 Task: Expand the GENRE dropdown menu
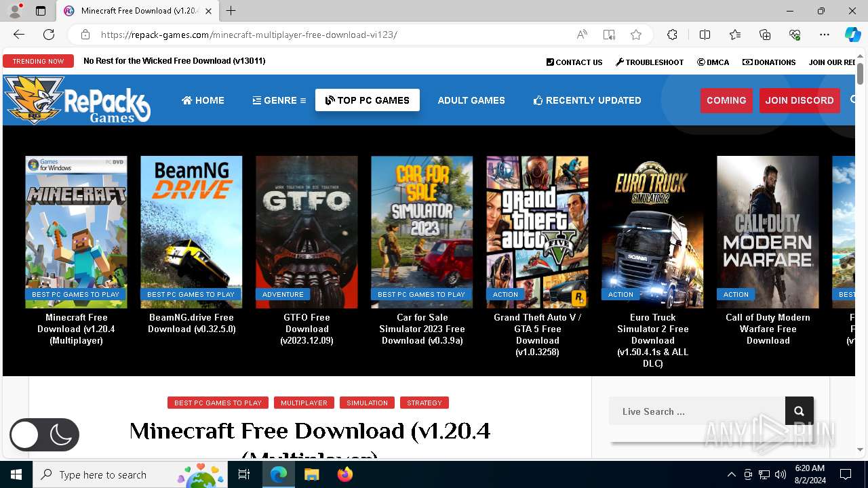(x=279, y=100)
